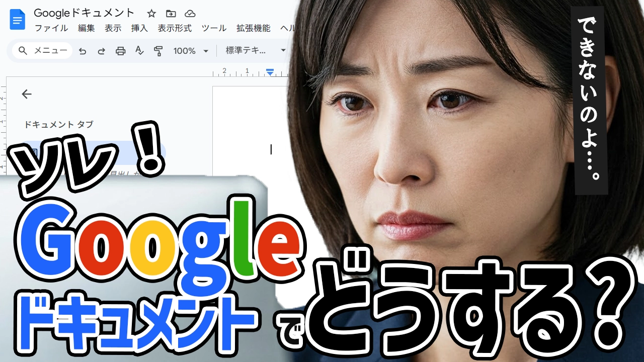644x362 pixels.
Task: Print the document using printer icon
Action: (x=120, y=51)
